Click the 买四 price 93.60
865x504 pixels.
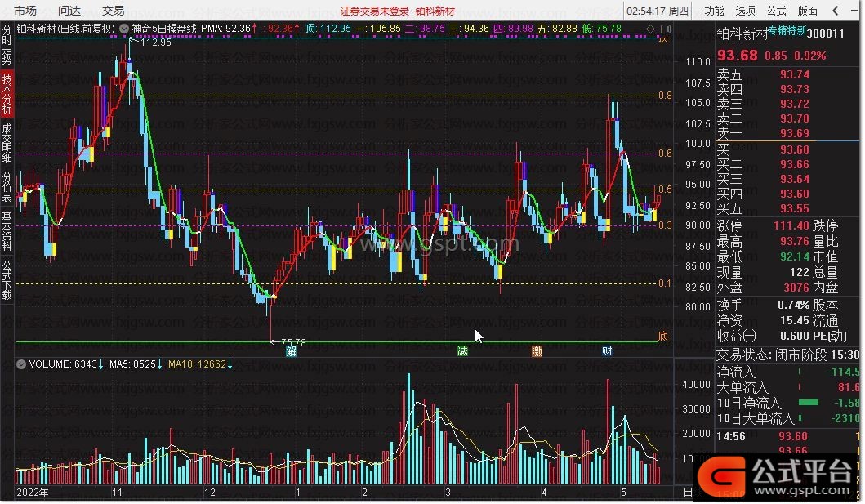[x=795, y=194]
